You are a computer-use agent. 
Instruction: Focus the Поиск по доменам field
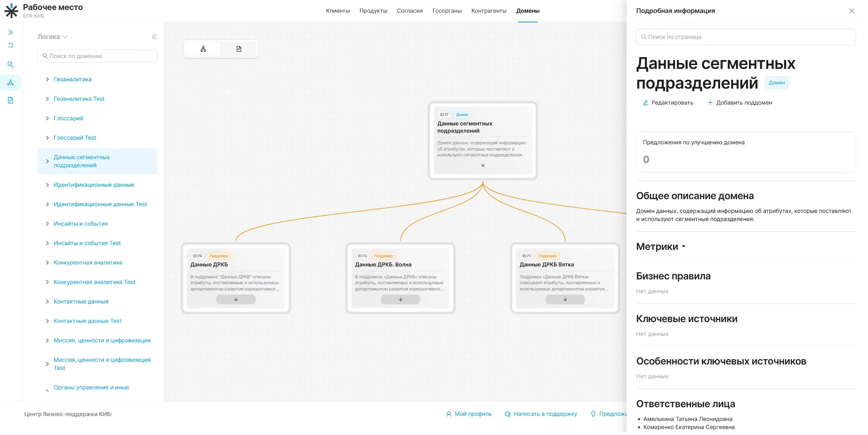[97, 56]
